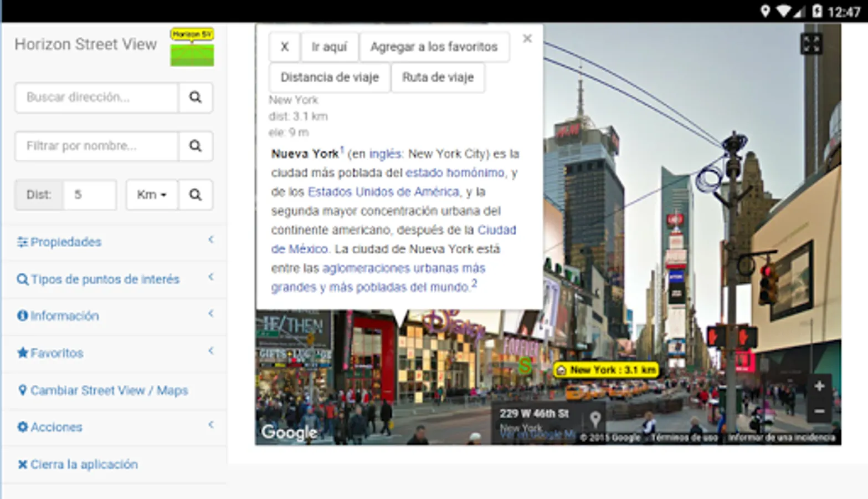The height and width of the screenshot is (499, 868).
Task: Expand the Información section chevron
Action: pos(211,314)
